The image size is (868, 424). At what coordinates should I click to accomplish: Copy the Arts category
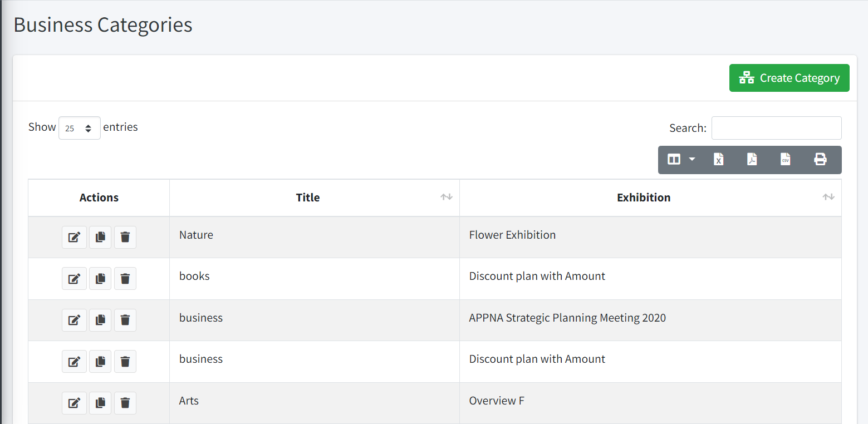(x=100, y=403)
